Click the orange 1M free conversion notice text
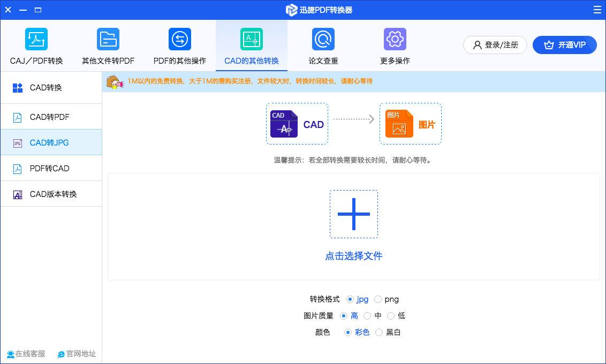 pos(250,81)
